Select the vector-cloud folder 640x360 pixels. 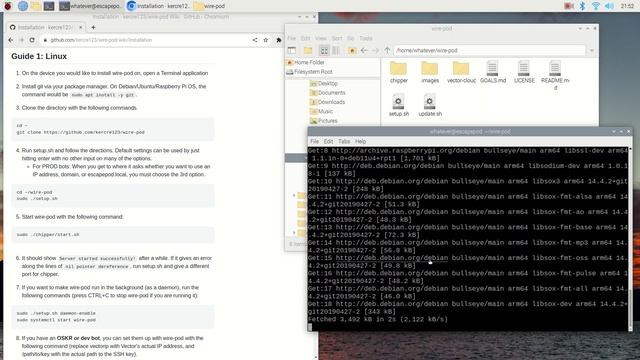pos(461,72)
